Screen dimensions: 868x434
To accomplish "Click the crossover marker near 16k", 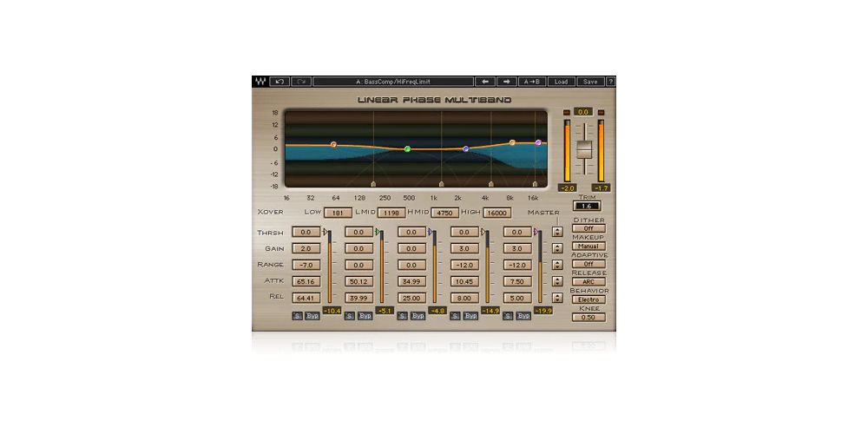I will click(x=535, y=184).
